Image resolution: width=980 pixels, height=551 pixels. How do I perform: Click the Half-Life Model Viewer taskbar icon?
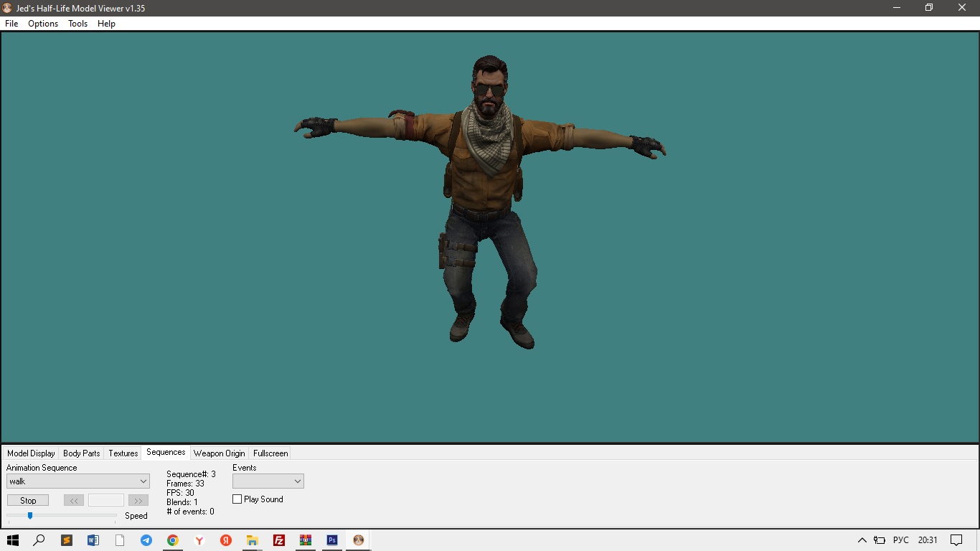pos(359,540)
